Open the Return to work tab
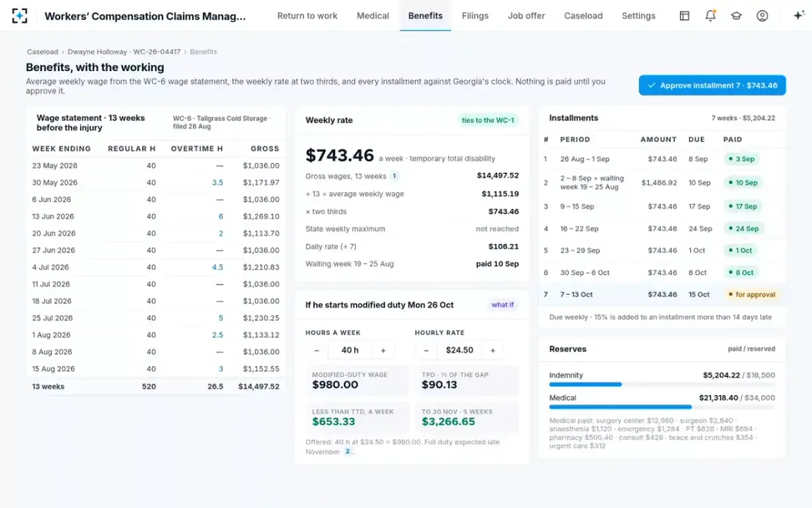The image size is (812, 508). pyautogui.click(x=307, y=16)
